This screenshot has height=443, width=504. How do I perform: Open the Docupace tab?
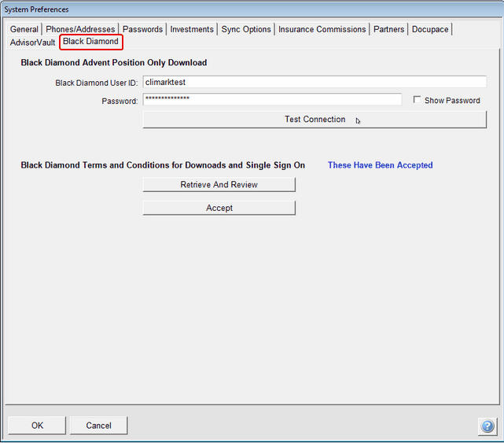click(430, 29)
